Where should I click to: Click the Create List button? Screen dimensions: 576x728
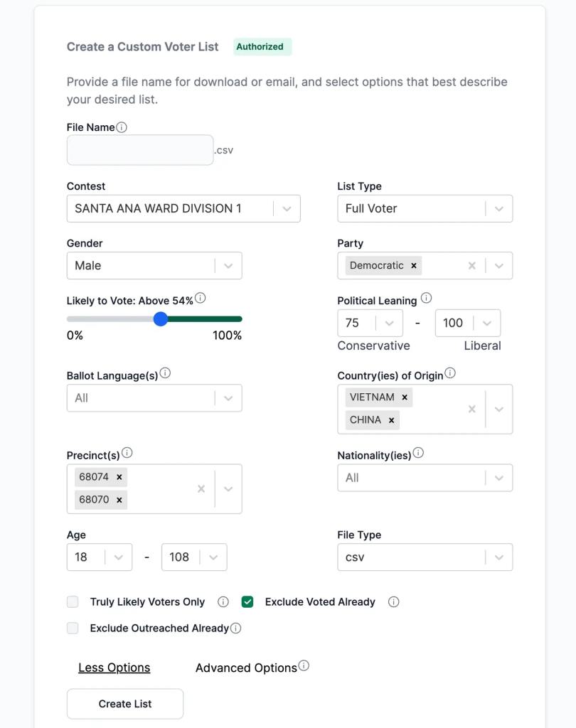click(x=125, y=704)
